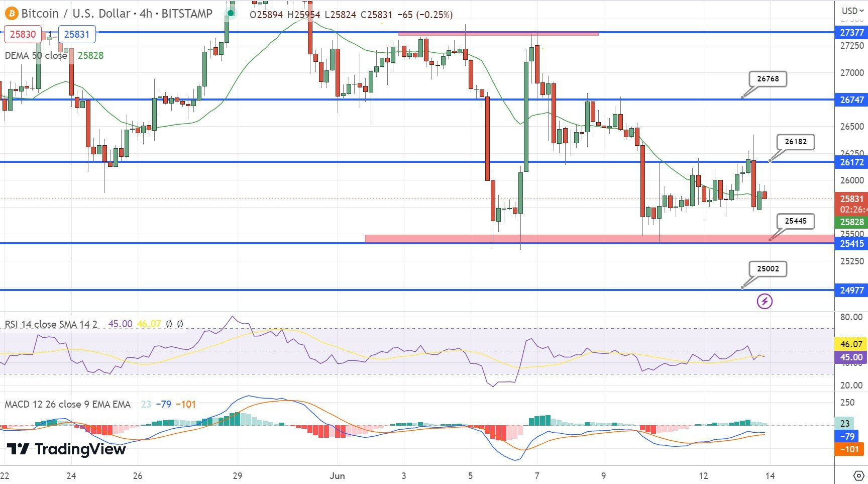This screenshot has width=868, height=484.
Task: Select the pink support zone near 25445
Action: pos(553,238)
